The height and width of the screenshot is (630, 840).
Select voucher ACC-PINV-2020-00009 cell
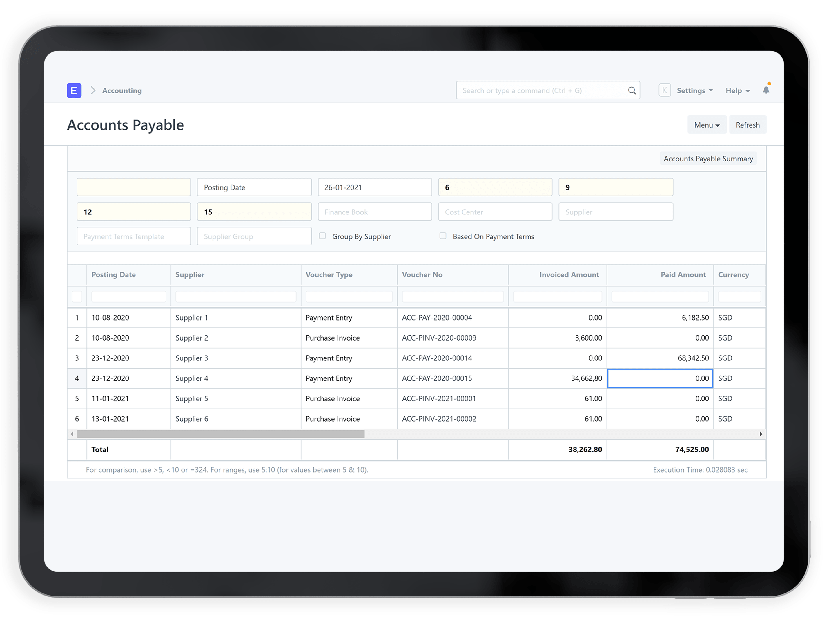(453, 338)
